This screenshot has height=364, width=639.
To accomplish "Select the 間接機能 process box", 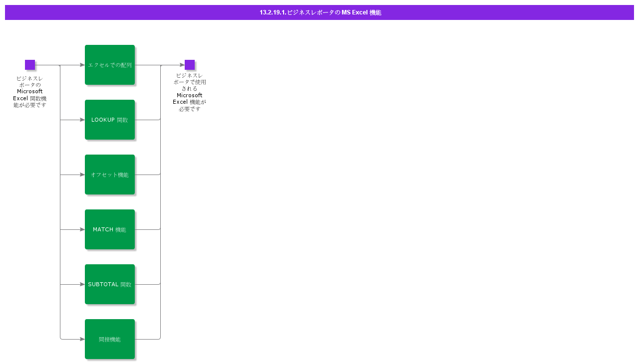I will coord(110,339).
